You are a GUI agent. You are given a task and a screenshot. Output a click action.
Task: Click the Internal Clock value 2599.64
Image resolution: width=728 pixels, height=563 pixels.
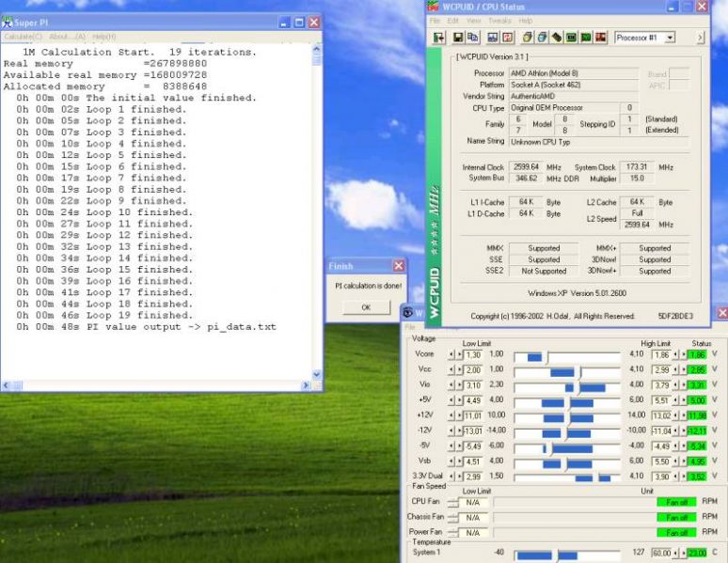click(526, 167)
